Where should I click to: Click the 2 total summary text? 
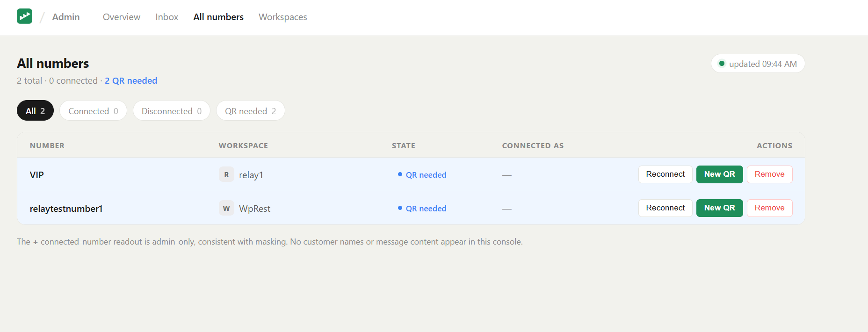(29, 80)
